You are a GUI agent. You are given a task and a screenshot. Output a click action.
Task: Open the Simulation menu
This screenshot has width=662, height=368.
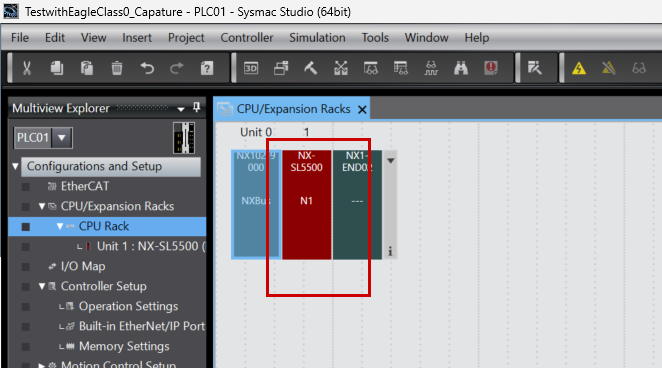[x=317, y=38]
